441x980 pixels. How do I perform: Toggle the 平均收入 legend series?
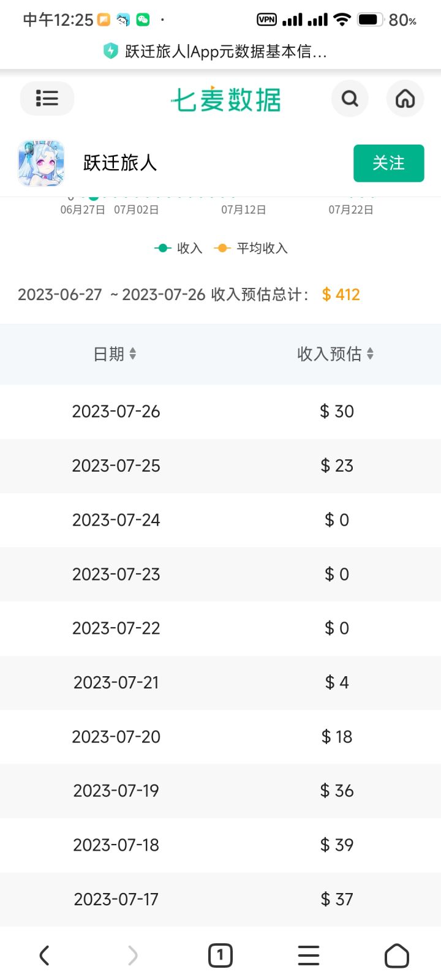click(x=251, y=248)
